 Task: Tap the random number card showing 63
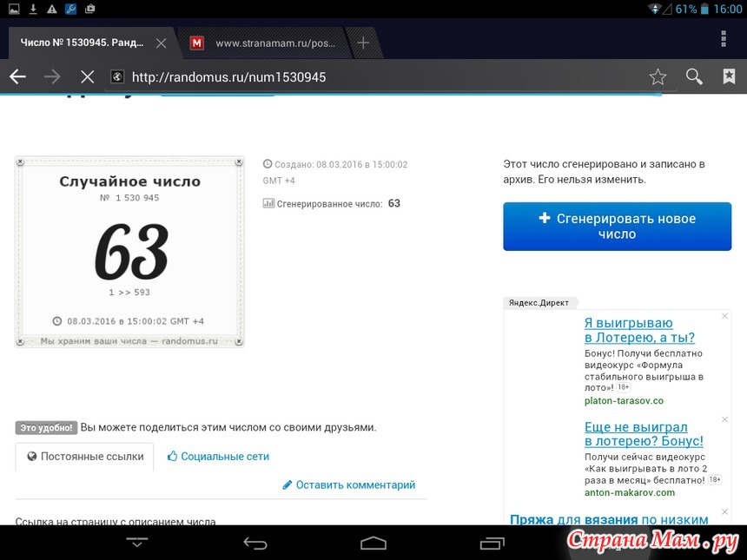tap(129, 252)
